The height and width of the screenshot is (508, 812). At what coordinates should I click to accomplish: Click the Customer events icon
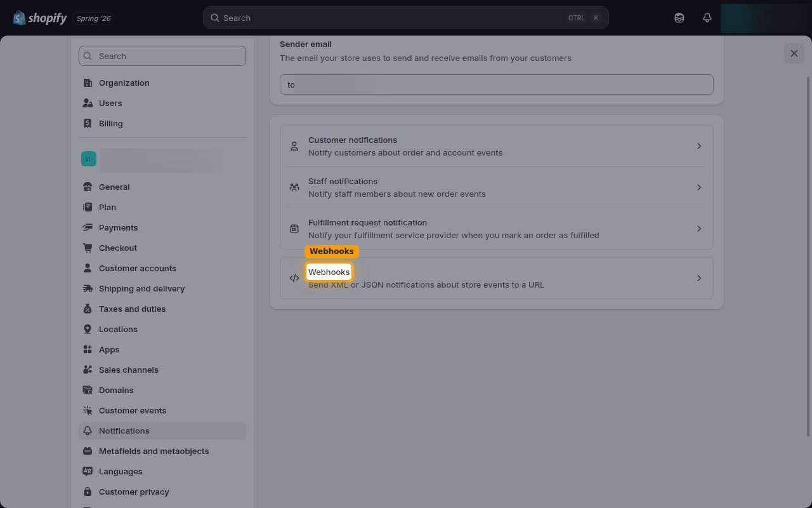tap(88, 410)
